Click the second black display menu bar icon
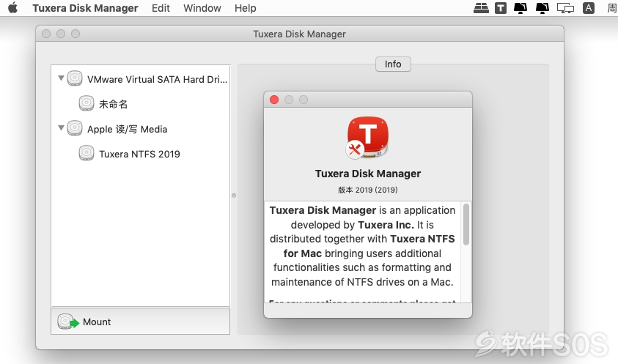This screenshot has height=364, width=618. (x=542, y=8)
